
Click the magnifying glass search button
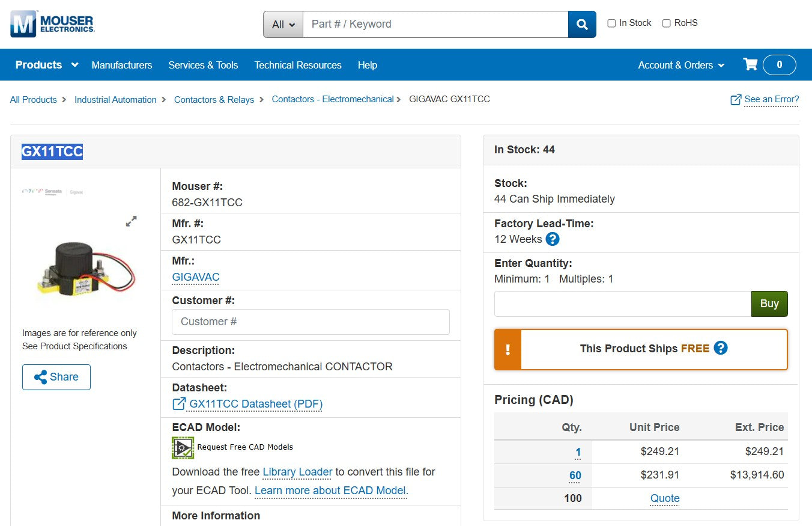pyautogui.click(x=582, y=24)
